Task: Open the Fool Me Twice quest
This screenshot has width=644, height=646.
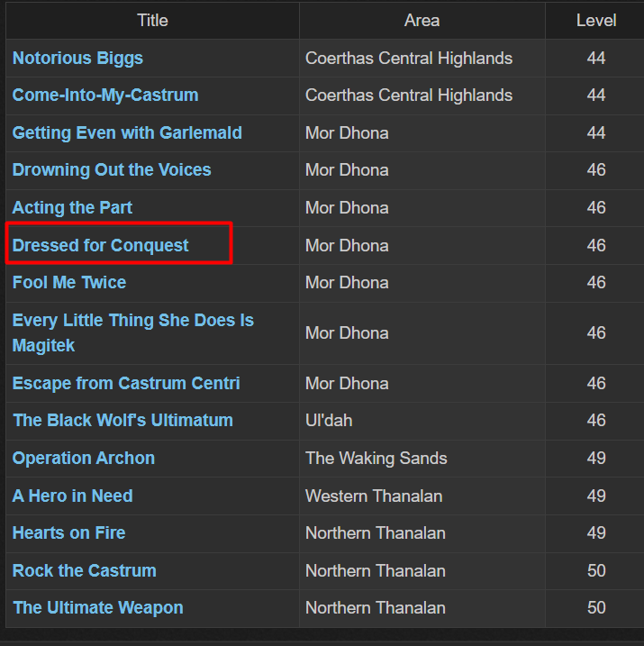Action: 69,283
